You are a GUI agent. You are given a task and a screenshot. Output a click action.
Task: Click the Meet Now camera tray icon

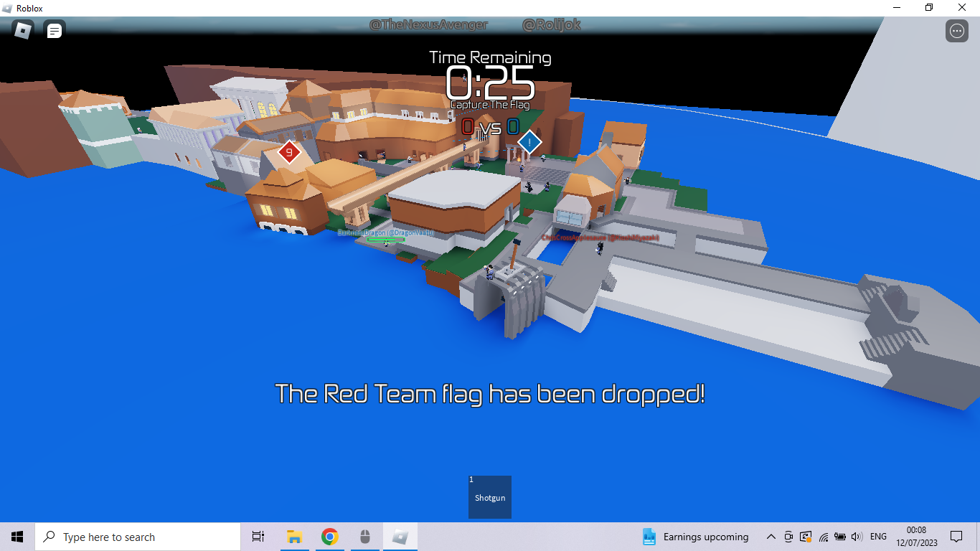[788, 537]
